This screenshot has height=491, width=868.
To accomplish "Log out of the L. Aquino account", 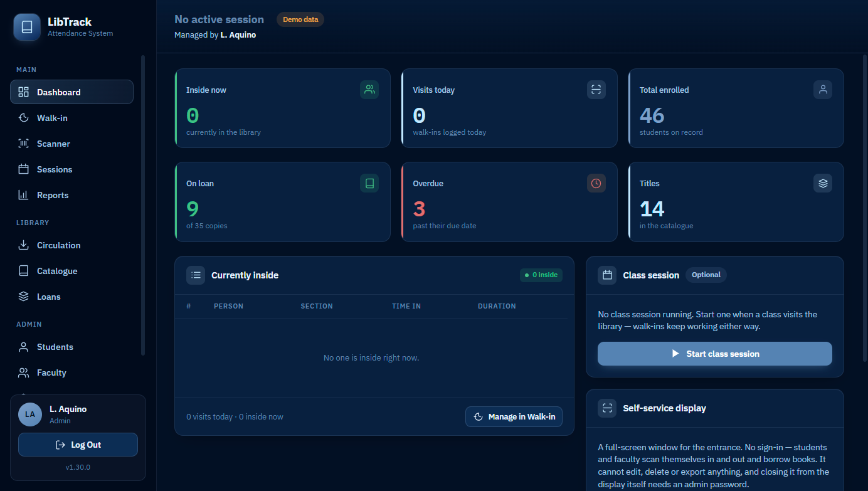I will (x=78, y=445).
